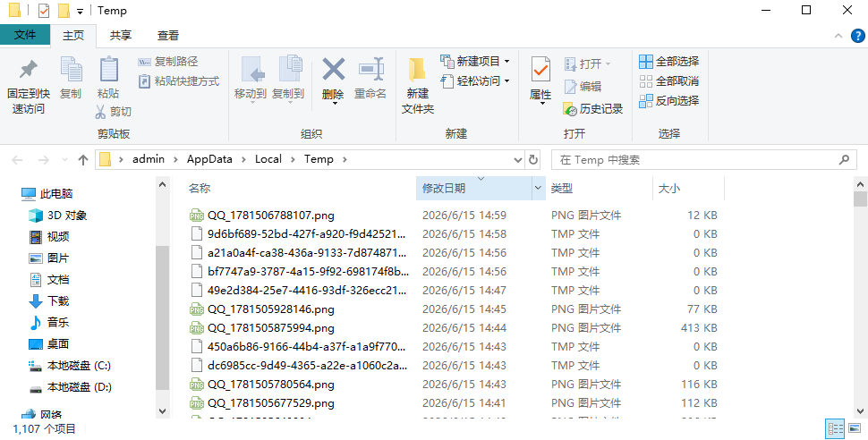Image resolution: width=868 pixels, height=440 pixels.
Task: Switch to the 主页 ribbon tab
Action: [73, 36]
